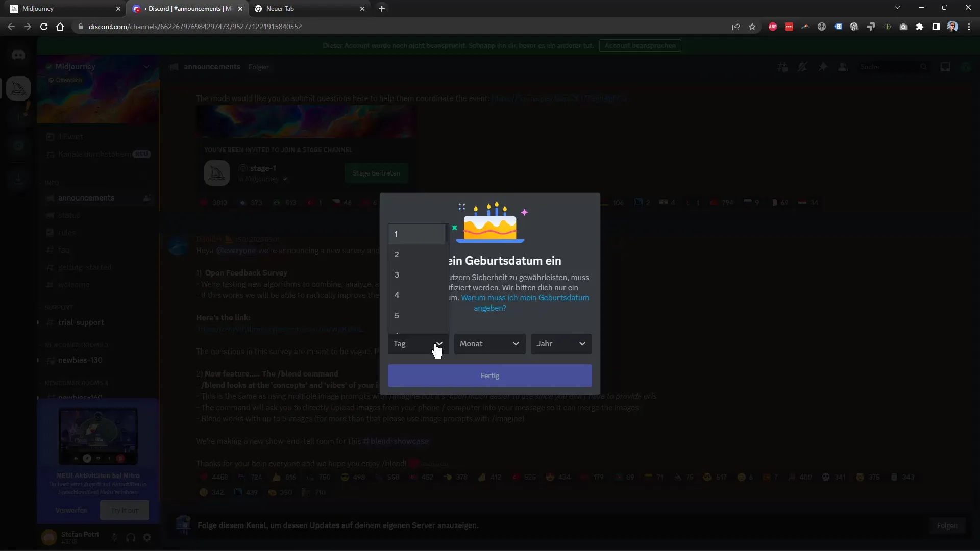Open a new browser tab

[x=382, y=9]
